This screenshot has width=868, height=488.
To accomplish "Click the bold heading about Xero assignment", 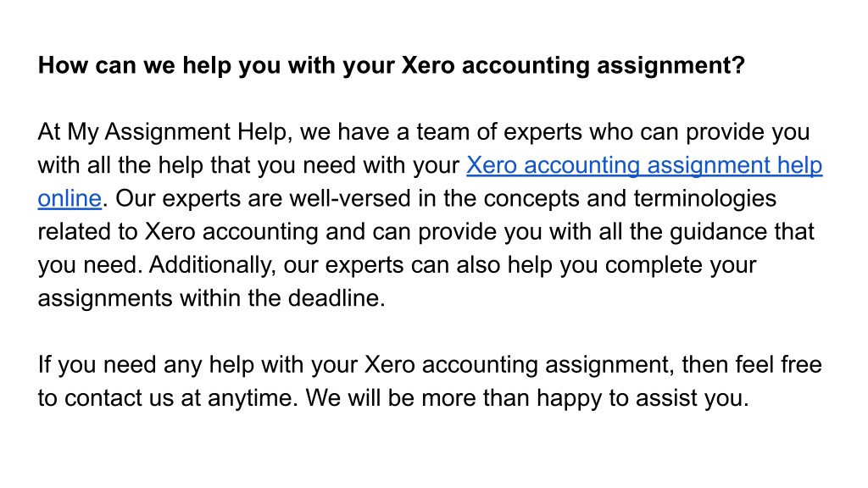I will click(x=392, y=65).
